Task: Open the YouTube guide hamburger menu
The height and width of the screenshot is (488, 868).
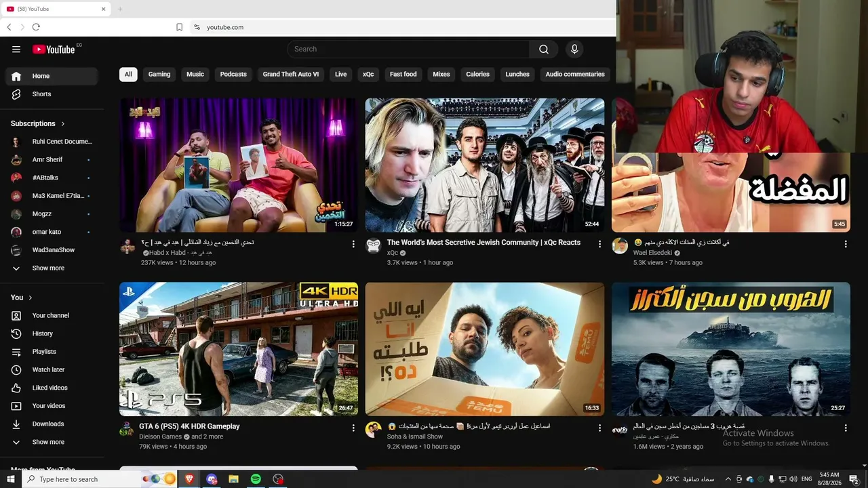Action: click(x=16, y=49)
